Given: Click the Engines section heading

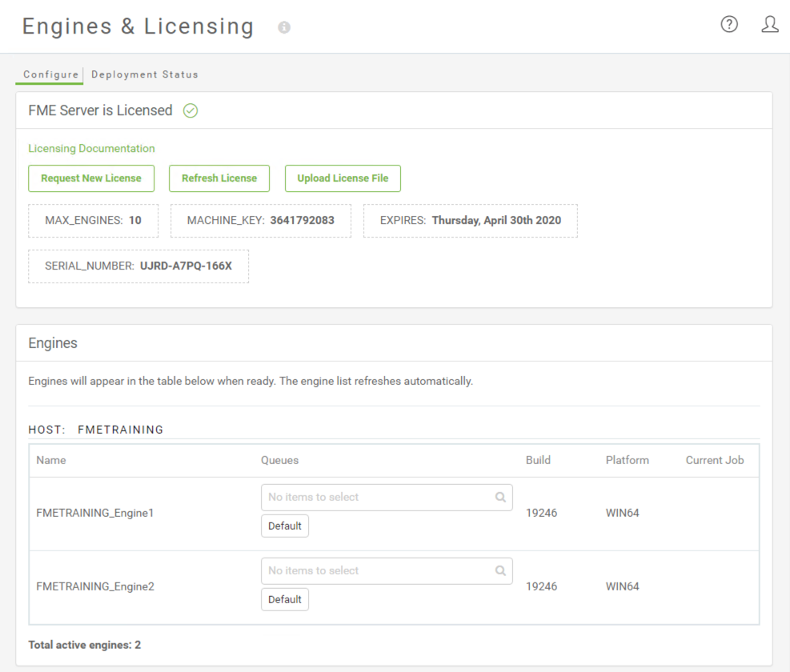Looking at the screenshot, I should 53,343.
